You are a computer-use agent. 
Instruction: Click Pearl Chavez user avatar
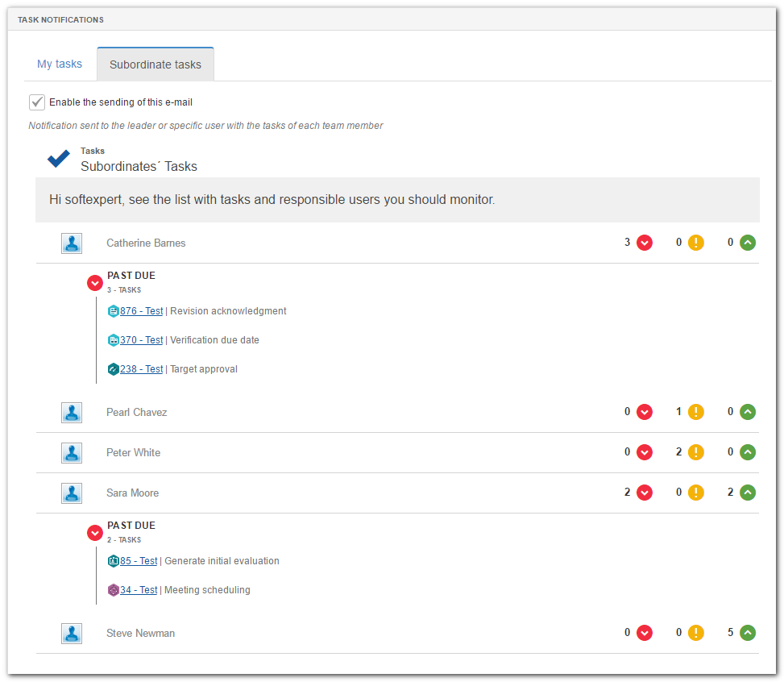72,413
